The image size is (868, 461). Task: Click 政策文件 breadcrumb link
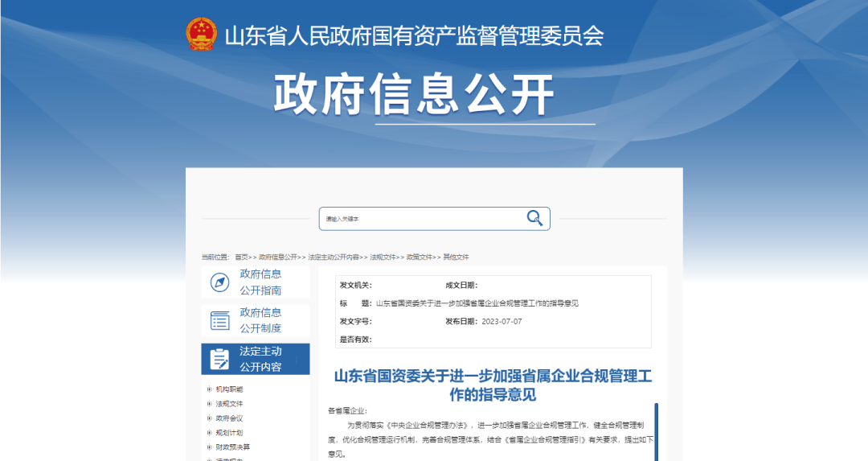(x=420, y=257)
